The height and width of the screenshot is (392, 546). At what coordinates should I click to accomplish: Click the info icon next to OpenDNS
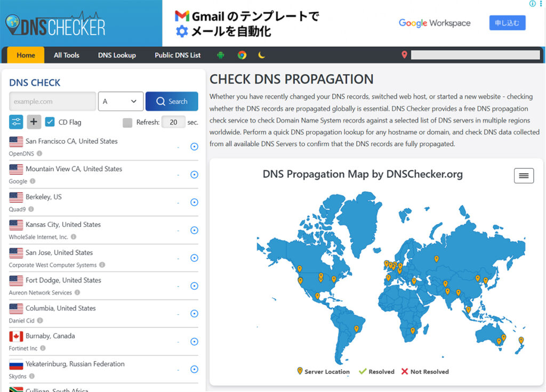click(x=39, y=153)
